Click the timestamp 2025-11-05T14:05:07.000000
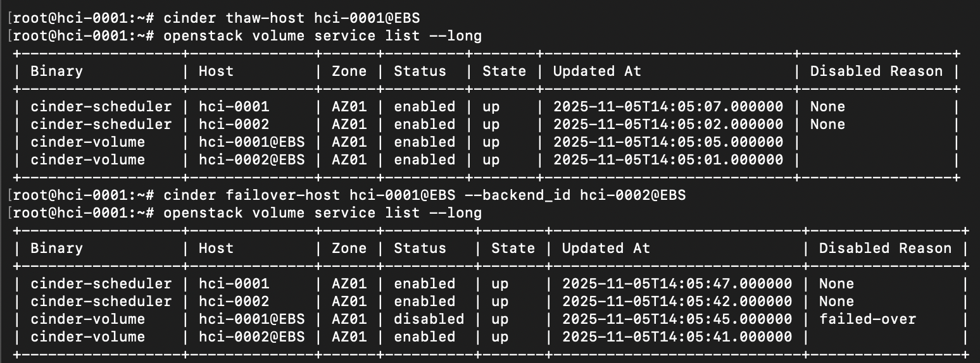980x363 pixels. pyautogui.click(x=668, y=106)
